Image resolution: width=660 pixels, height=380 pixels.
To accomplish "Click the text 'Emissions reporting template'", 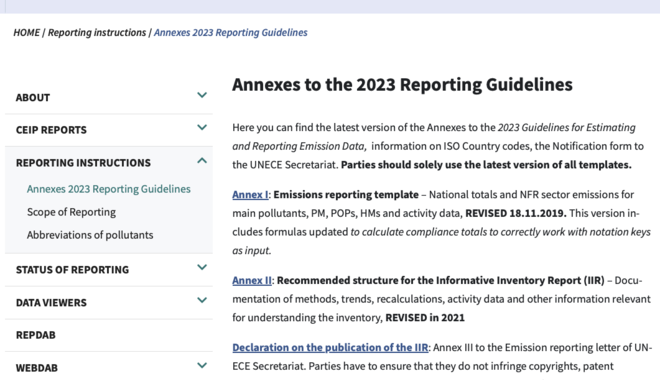I will click(x=346, y=195).
